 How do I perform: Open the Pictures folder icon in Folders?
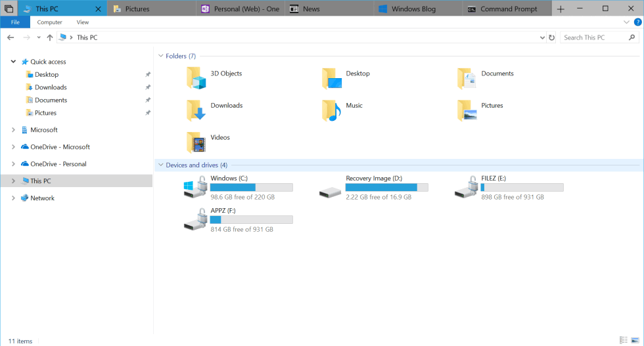(467, 110)
